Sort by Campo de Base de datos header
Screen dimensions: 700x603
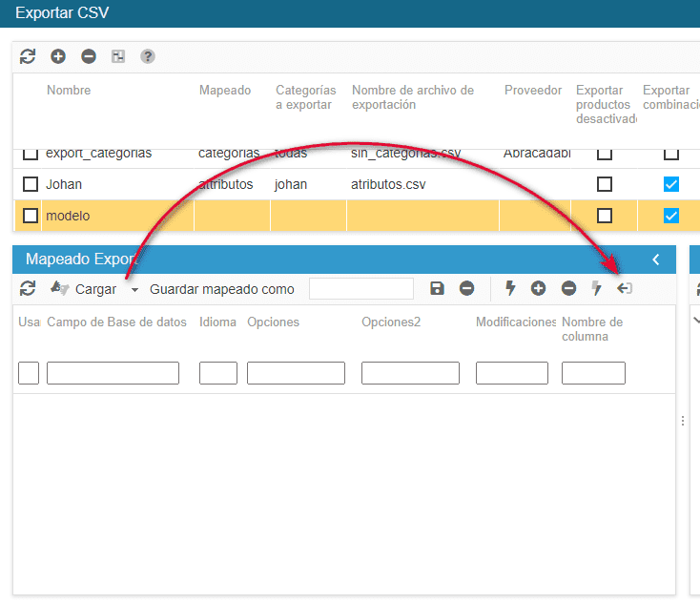(116, 322)
